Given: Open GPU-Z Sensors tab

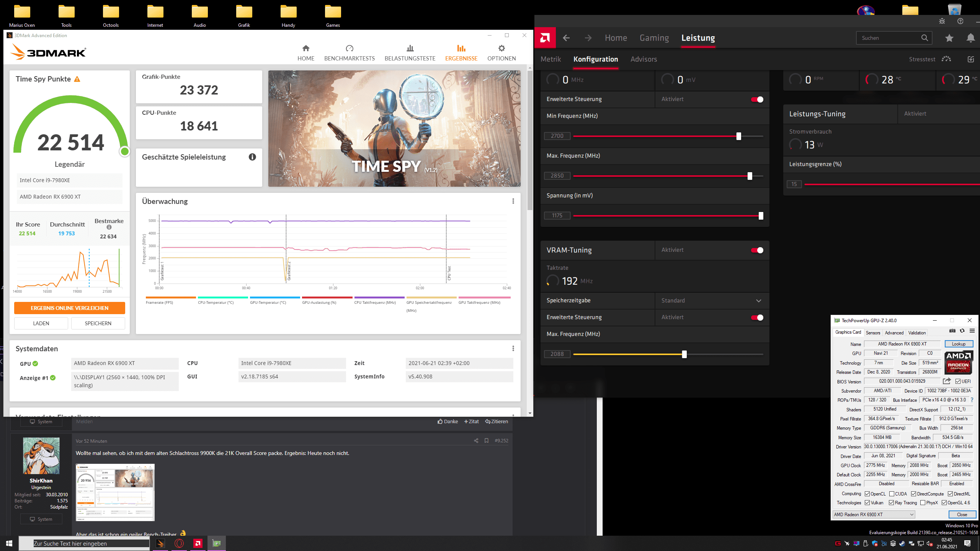Looking at the screenshot, I should coord(873,333).
